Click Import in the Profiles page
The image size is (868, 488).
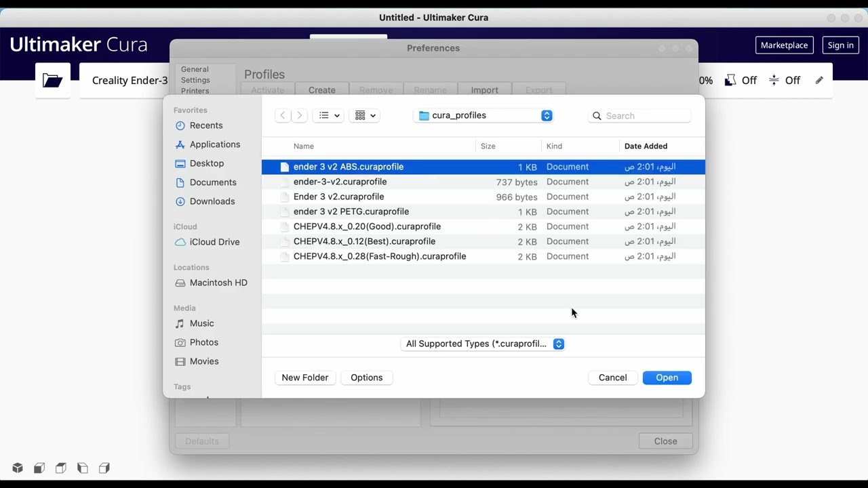(x=484, y=90)
